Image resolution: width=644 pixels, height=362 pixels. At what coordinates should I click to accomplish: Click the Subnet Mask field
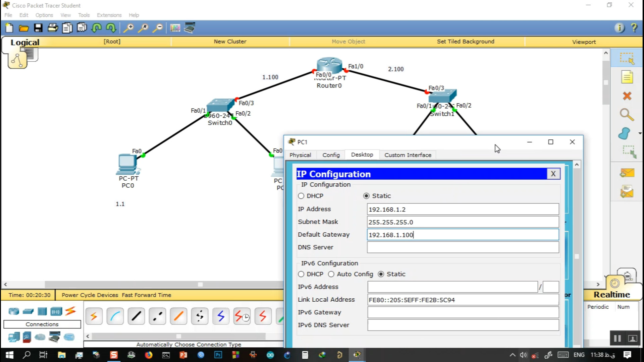click(463, 222)
